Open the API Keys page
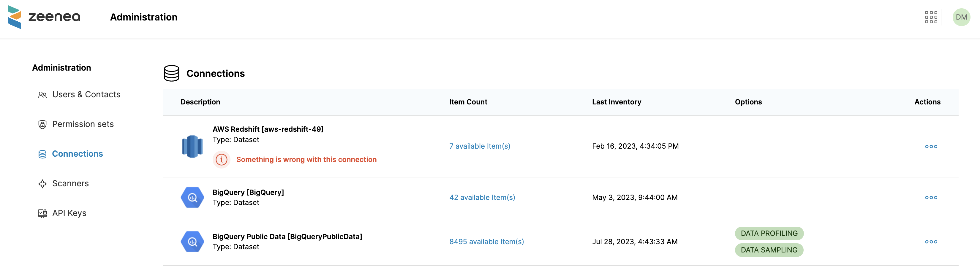The height and width of the screenshot is (267, 980). 69,213
